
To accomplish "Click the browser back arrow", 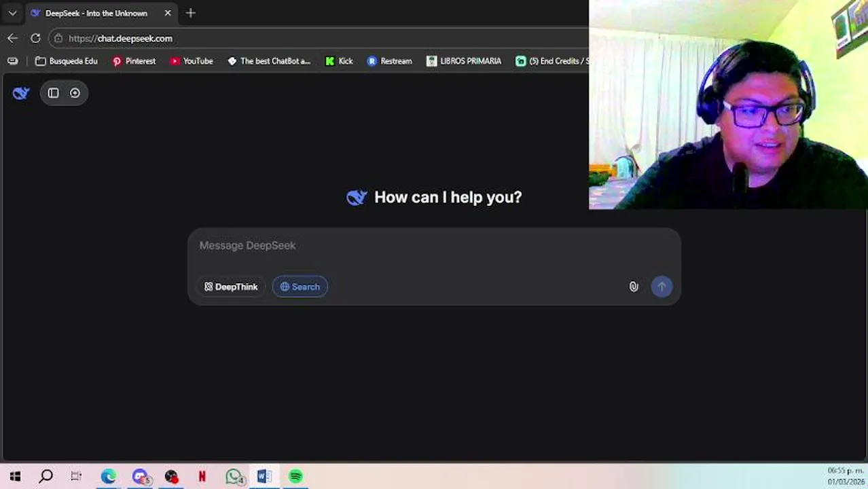I will (x=12, y=38).
